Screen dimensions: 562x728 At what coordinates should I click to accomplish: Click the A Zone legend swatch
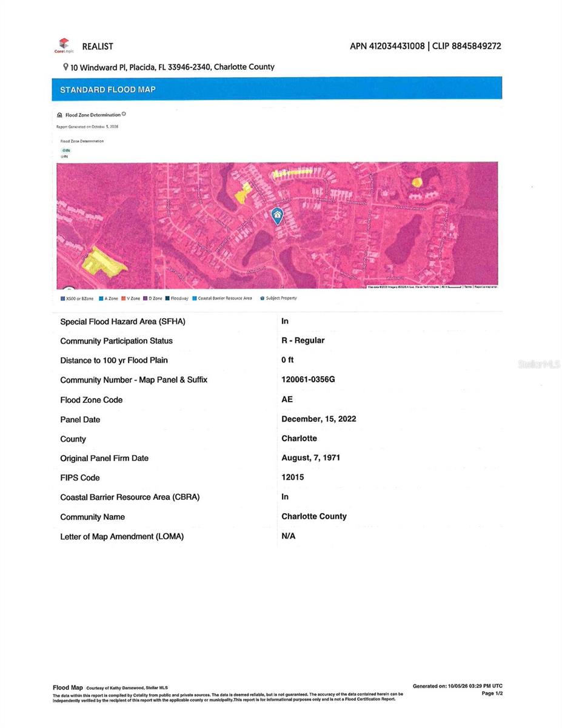click(x=101, y=298)
